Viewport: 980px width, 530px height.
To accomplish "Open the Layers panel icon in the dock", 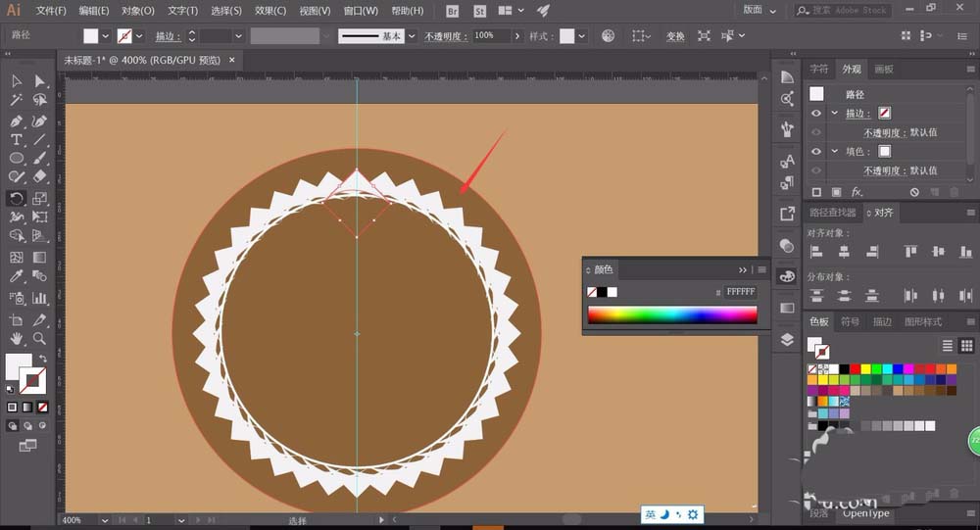I will 787,339.
